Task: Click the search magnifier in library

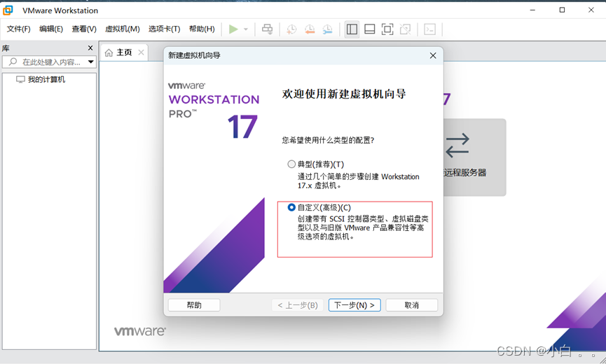Action: click(13, 62)
